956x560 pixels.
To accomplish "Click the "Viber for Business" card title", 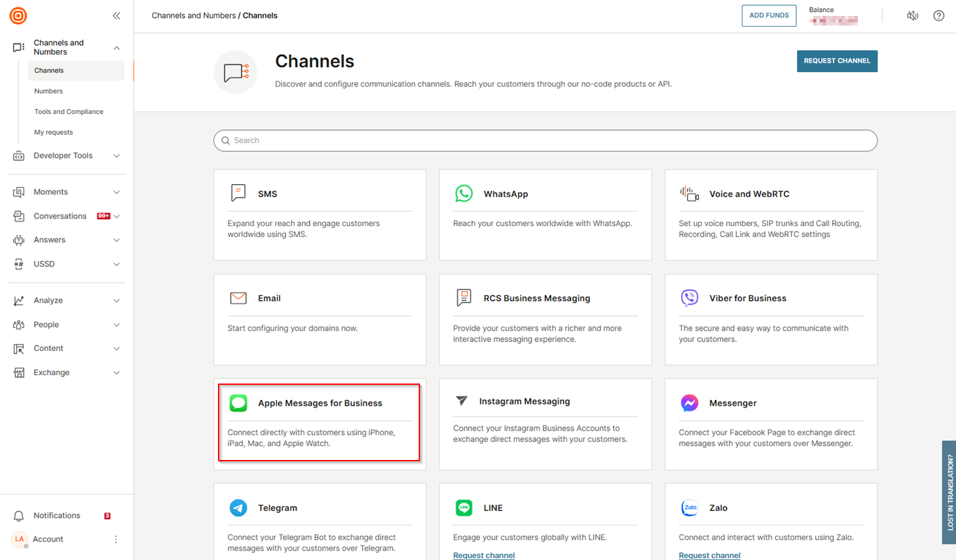I will point(748,298).
